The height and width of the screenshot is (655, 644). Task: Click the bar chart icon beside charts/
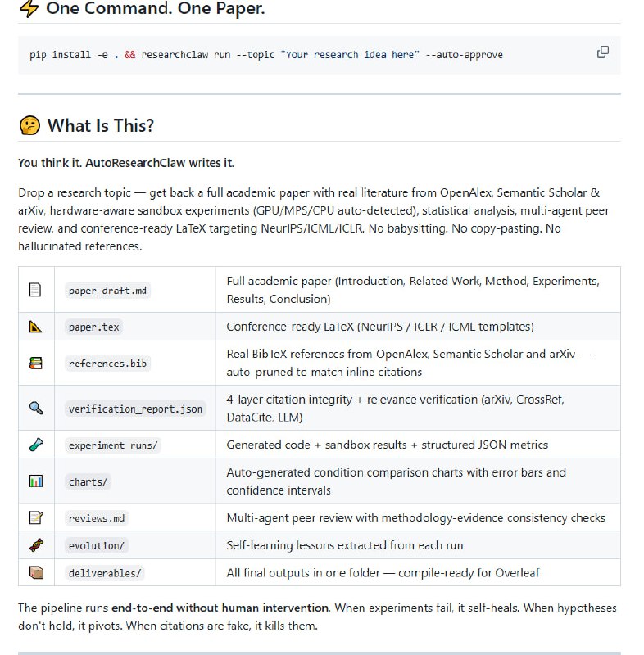coord(35,481)
